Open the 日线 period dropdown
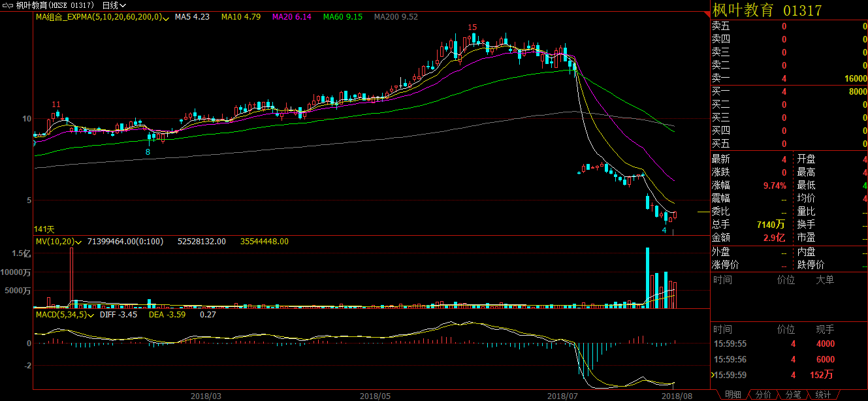 (x=114, y=5)
